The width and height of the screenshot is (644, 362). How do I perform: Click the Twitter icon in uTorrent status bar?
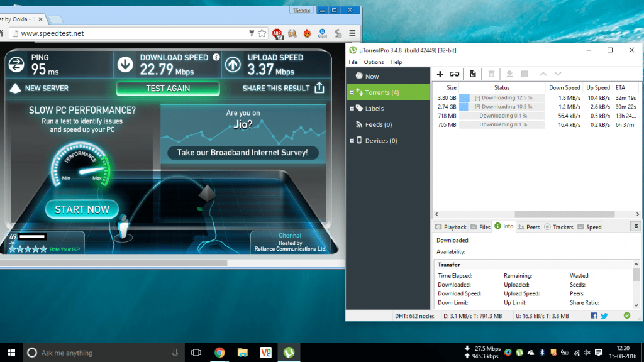coord(604,315)
